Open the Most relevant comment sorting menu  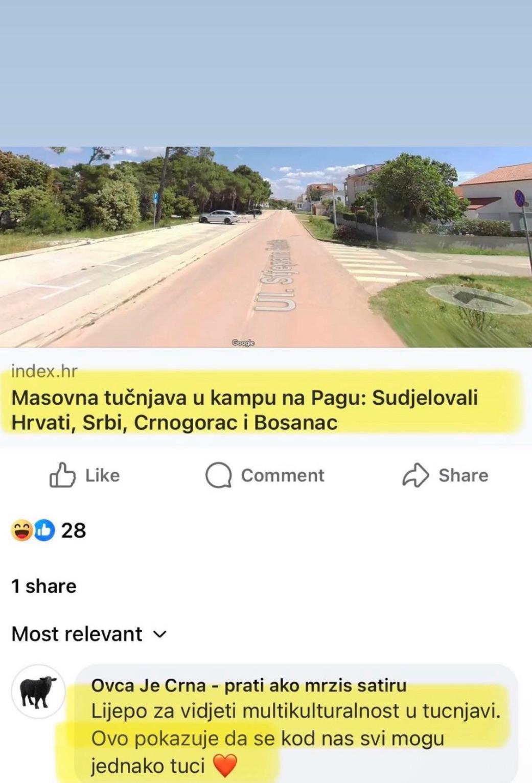[89, 634]
